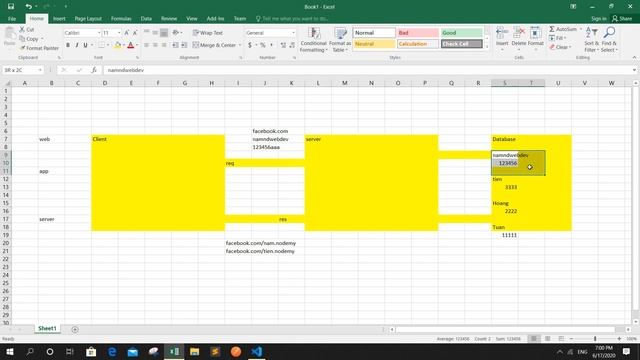Open Windows Start menu
The width and height of the screenshot is (640, 360).
pos(10,352)
